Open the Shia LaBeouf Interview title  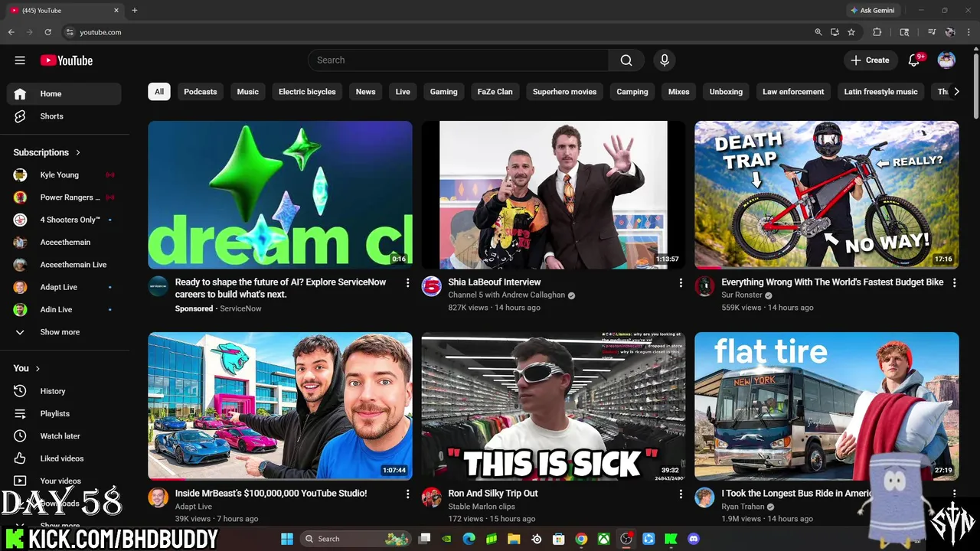495,282
